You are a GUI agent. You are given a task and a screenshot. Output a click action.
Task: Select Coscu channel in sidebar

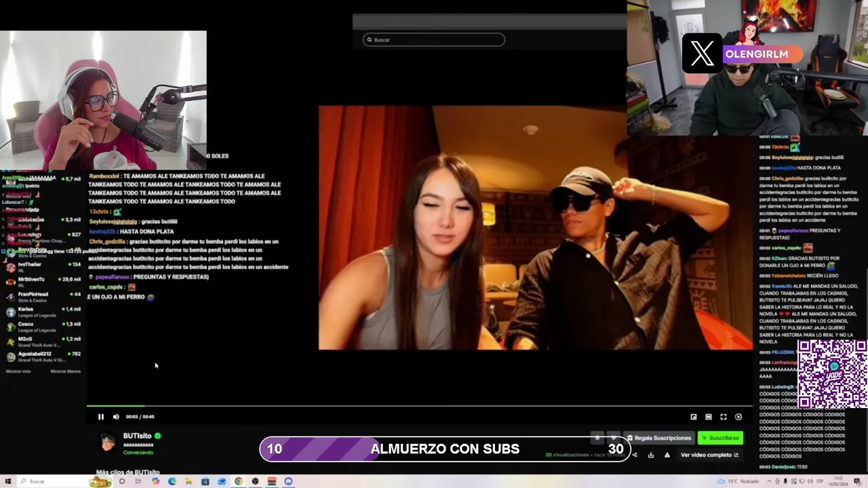click(x=42, y=326)
